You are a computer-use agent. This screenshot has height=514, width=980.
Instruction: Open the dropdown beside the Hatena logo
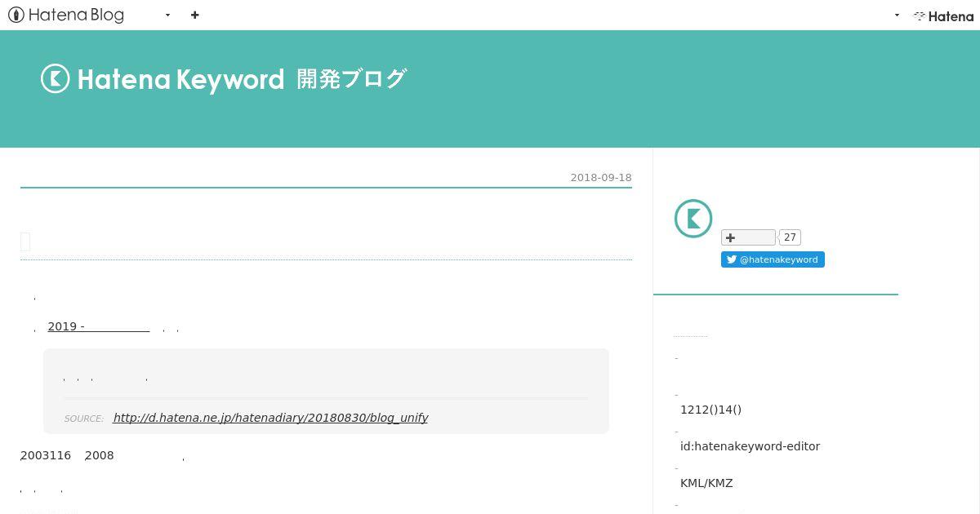(x=897, y=15)
